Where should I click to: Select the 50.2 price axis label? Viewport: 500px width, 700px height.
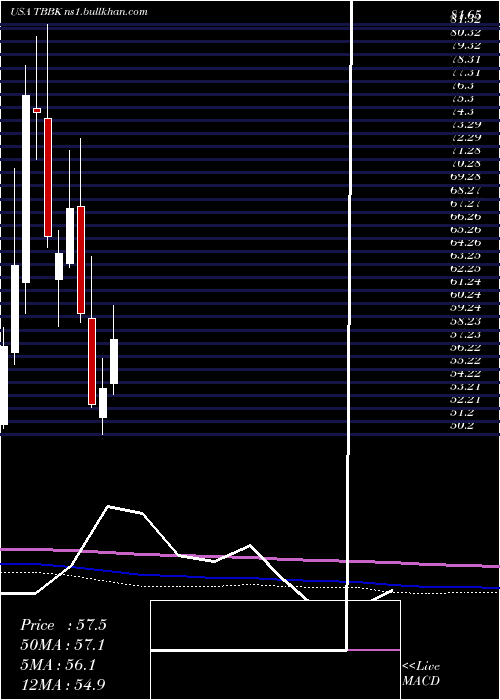tap(462, 425)
